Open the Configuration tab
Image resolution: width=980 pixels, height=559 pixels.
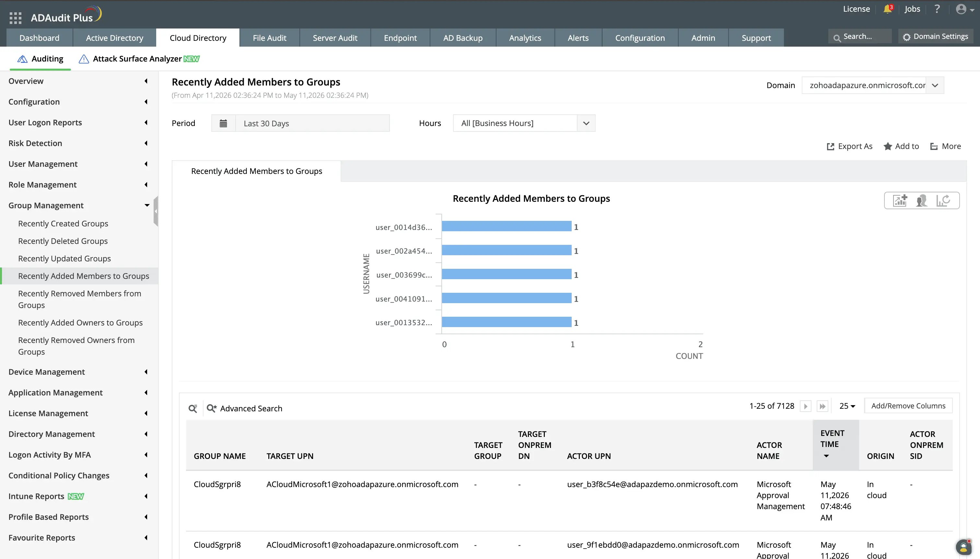point(640,38)
